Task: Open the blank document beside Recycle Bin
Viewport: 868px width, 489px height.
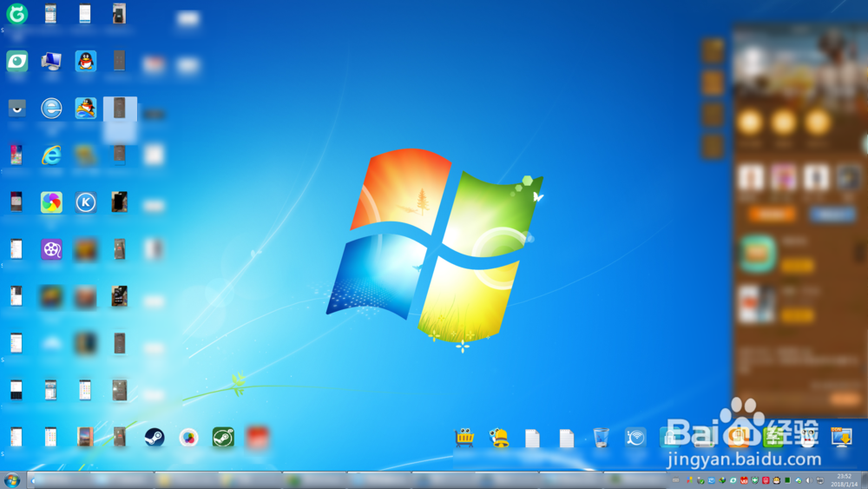Action: pyautogui.click(x=567, y=438)
